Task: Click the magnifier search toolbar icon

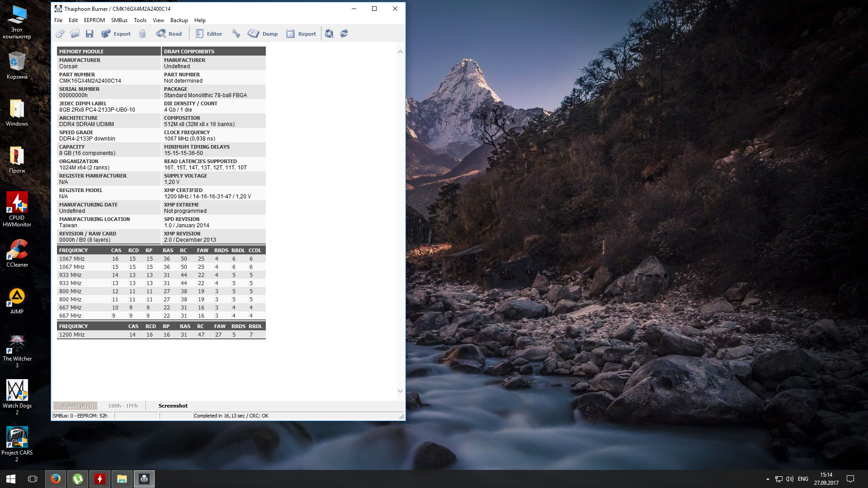Action: (329, 34)
